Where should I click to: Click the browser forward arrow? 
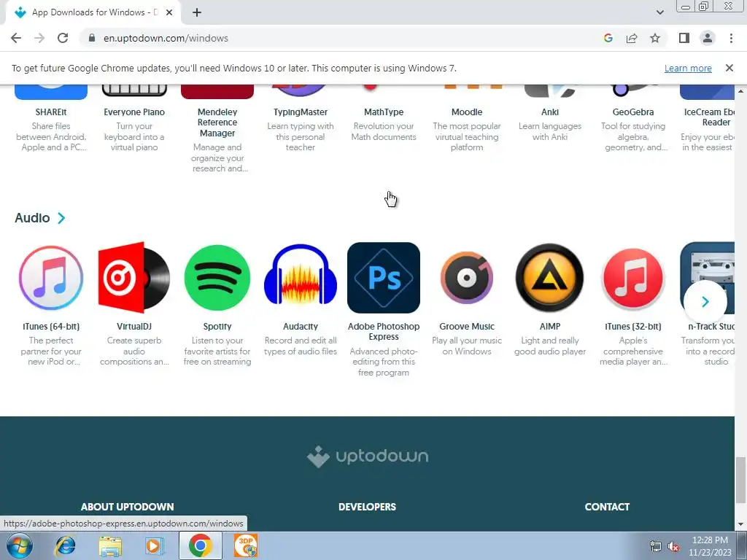[x=39, y=38]
